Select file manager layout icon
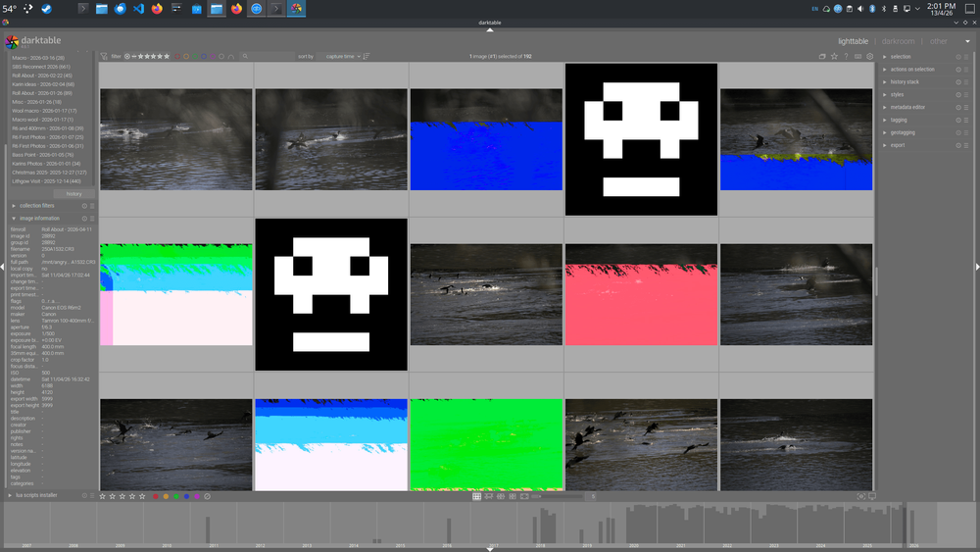Screen dimensions: 980x552 [x=477, y=496]
